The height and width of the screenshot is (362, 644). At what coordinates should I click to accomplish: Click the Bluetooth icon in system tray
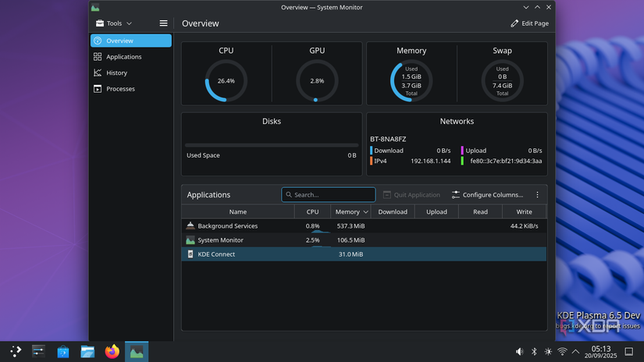click(534, 352)
